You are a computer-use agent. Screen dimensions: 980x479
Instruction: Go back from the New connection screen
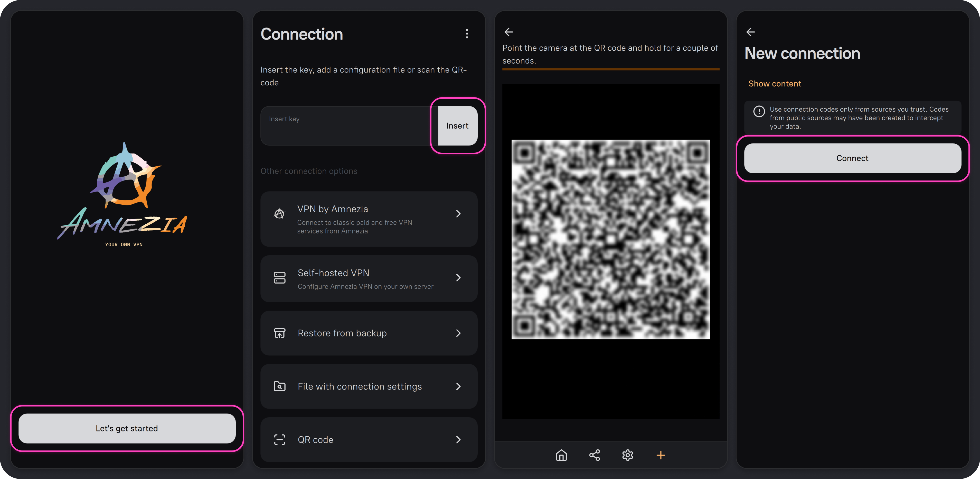(x=751, y=32)
